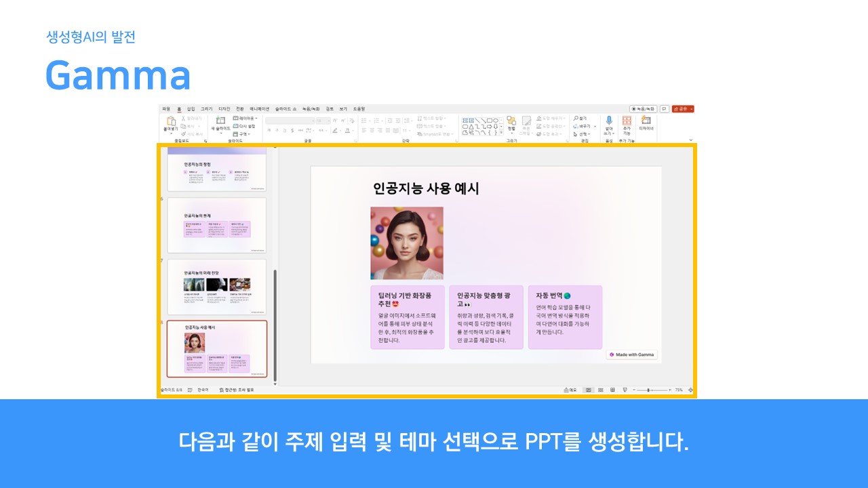Click accessibility status (접근성: 조사 필요)
The image size is (868, 488).
[x=237, y=390]
